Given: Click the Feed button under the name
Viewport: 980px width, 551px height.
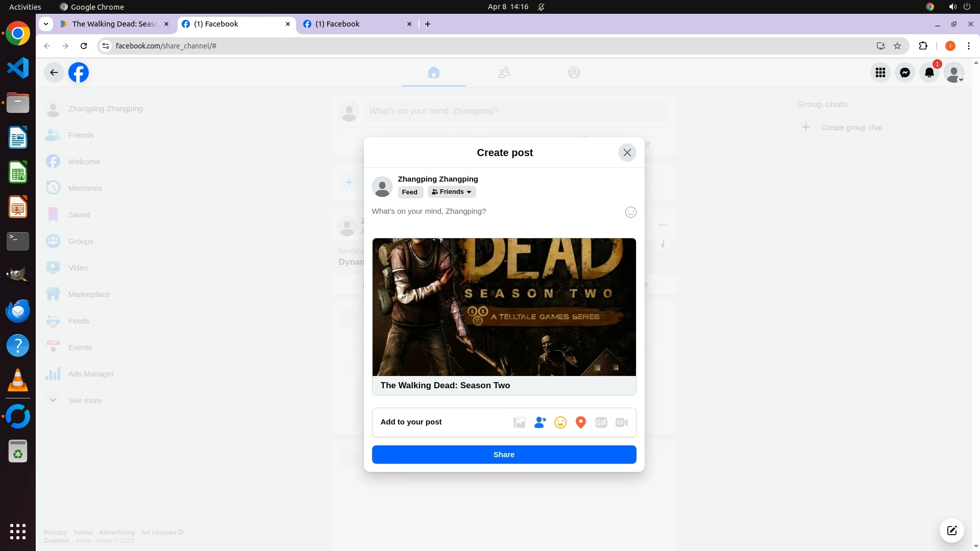Looking at the screenshot, I should pyautogui.click(x=409, y=192).
